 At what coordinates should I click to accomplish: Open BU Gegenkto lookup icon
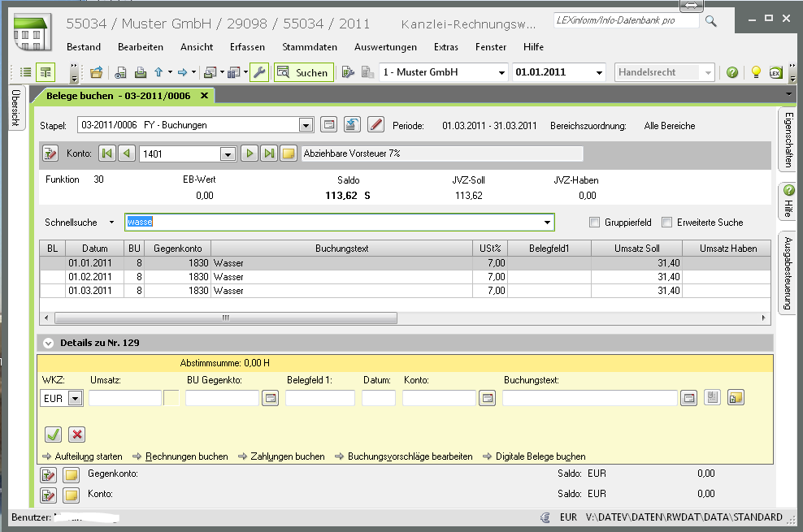[x=270, y=398]
